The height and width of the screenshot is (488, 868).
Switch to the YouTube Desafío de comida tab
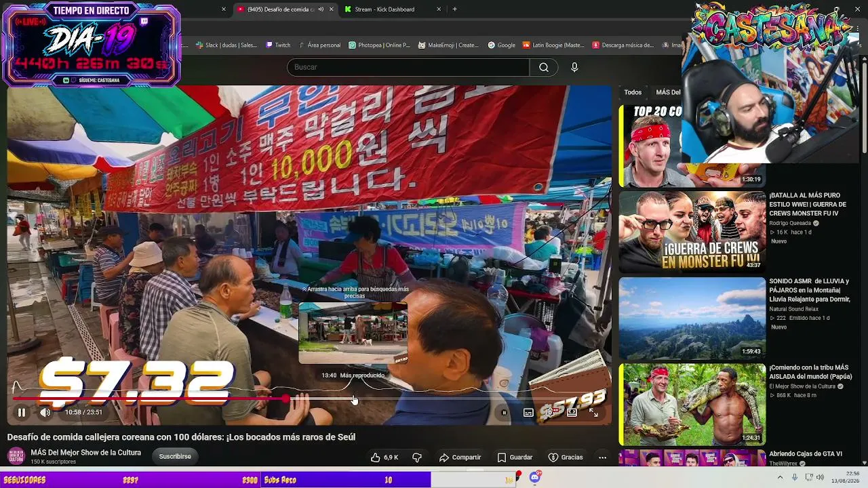click(x=285, y=9)
